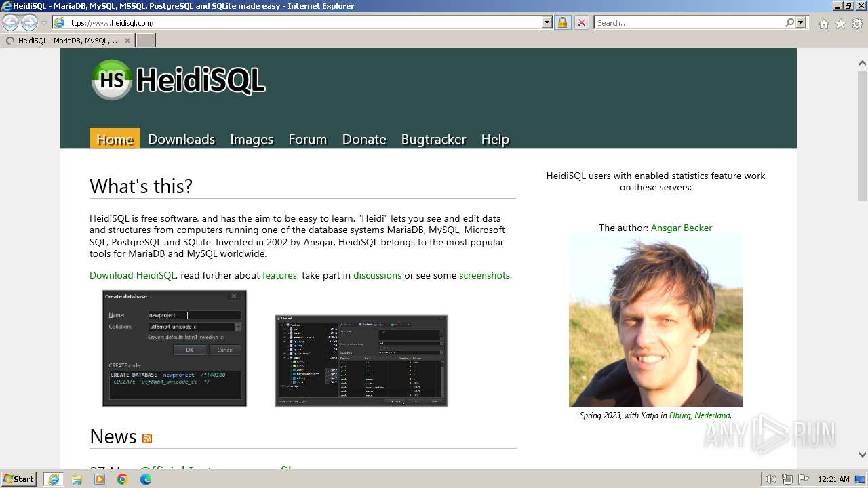
Task: Open Favorites star icon
Action: [840, 23]
